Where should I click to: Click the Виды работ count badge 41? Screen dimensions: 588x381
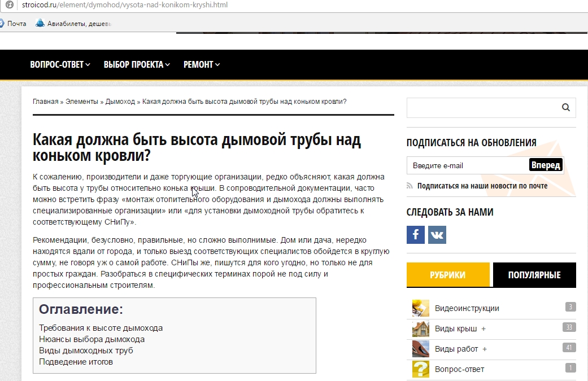[569, 347]
